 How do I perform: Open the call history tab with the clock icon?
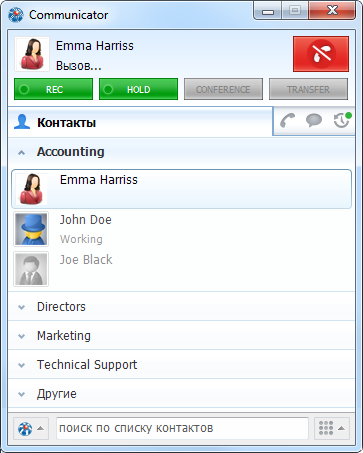pyautogui.click(x=342, y=120)
